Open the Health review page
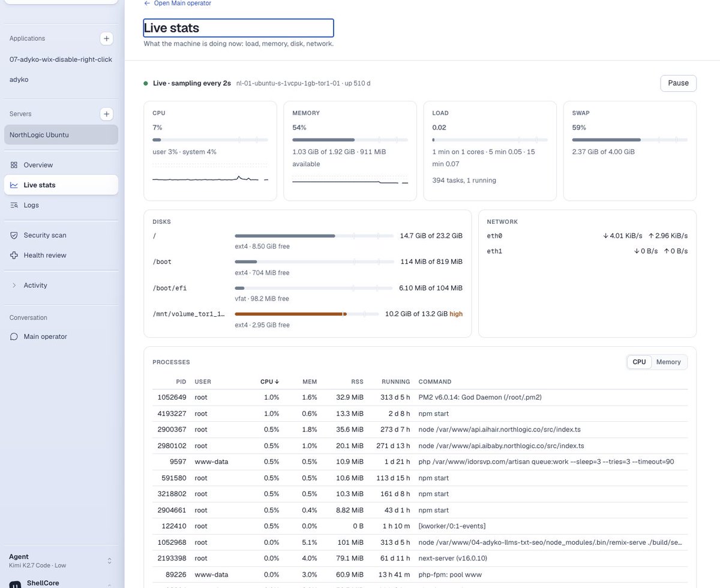The width and height of the screenshot is (720, 588). tap(61, 255)
